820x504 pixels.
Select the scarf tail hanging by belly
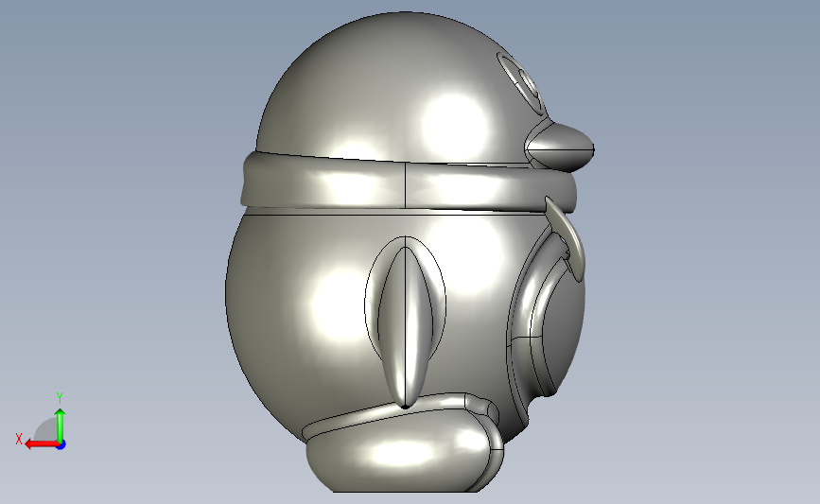[566, 238]
